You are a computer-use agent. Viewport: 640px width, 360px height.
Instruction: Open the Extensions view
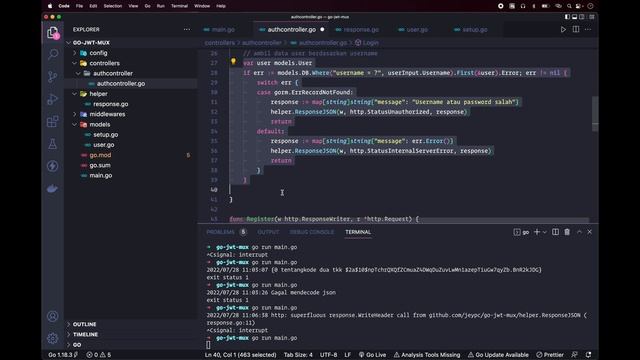click(x=53, y=121)
